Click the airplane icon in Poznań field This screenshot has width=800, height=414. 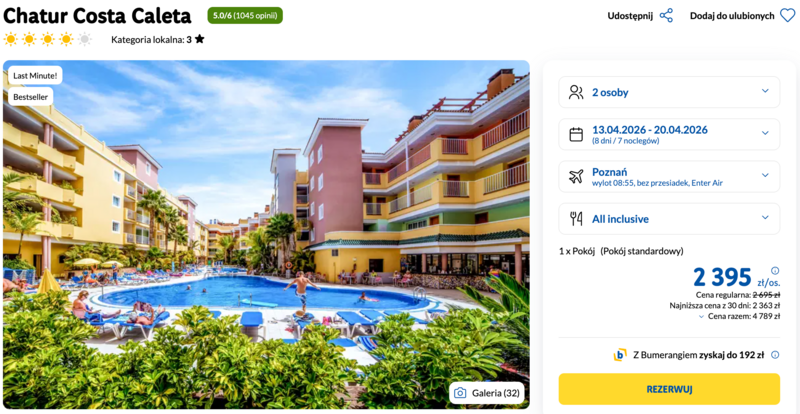[x=576, y=177]
